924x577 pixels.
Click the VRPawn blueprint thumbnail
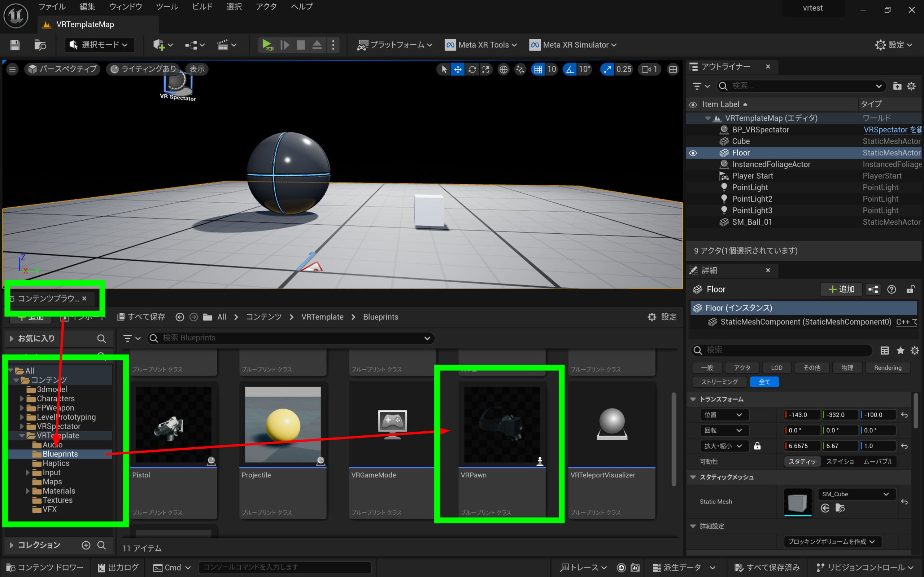502,424
